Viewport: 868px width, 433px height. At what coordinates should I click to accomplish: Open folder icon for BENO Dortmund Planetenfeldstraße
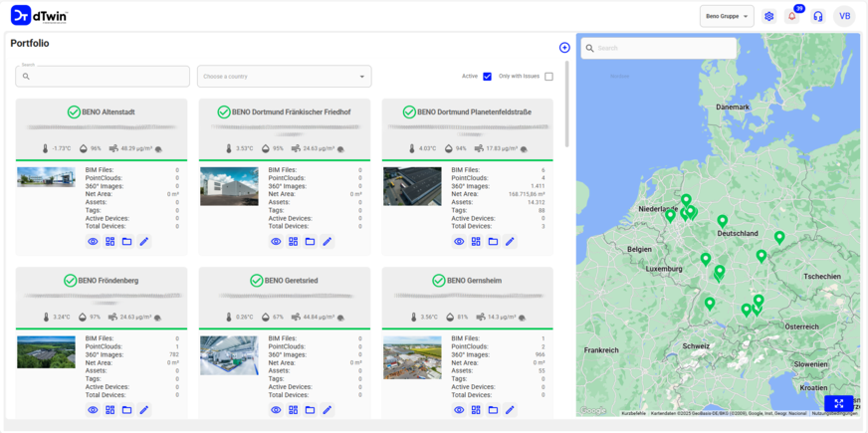click(x=493, y=242)
